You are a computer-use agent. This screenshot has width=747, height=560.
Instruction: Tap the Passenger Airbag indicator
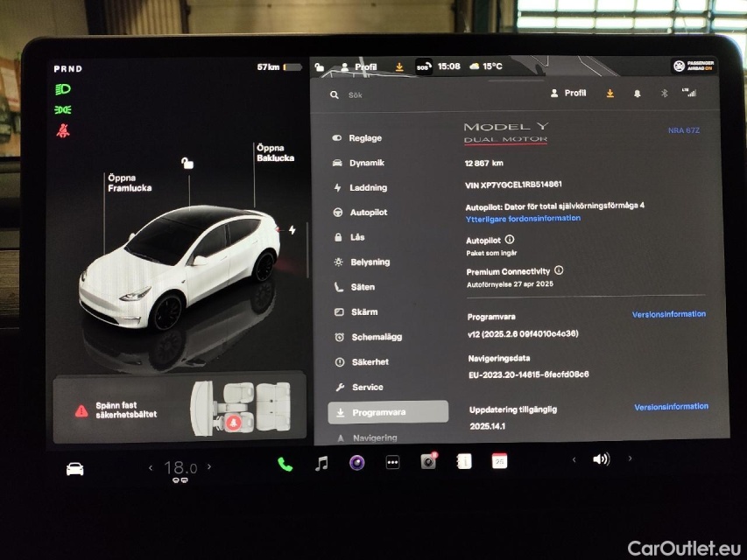pos(694,66)
